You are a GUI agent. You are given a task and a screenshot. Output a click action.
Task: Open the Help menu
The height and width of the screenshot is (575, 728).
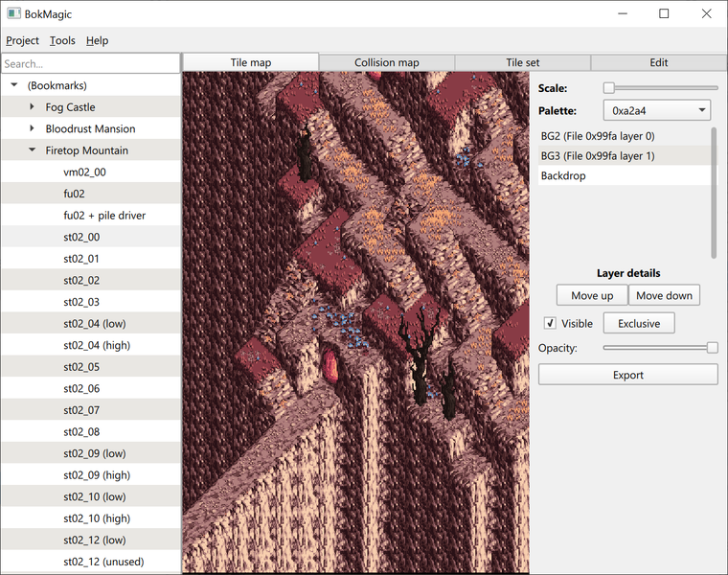pyautogui.click(x=97, y=41)
